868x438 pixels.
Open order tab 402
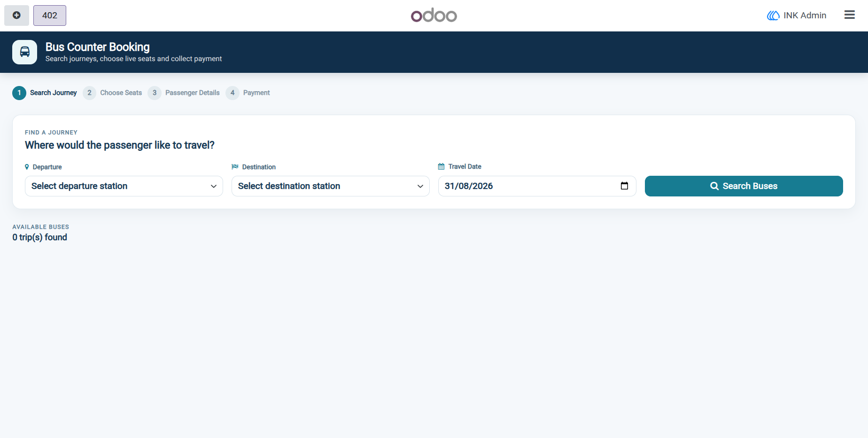[x=50, y=16]
